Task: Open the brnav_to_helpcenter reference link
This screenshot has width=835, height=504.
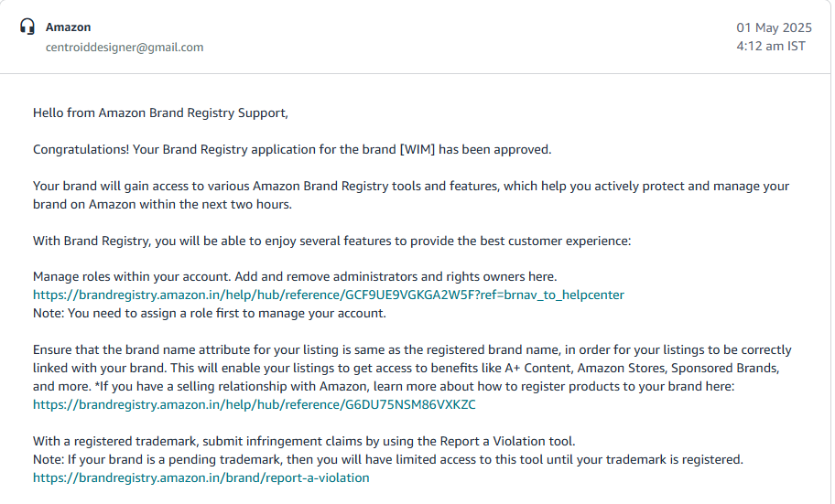Action: [329, 295]
